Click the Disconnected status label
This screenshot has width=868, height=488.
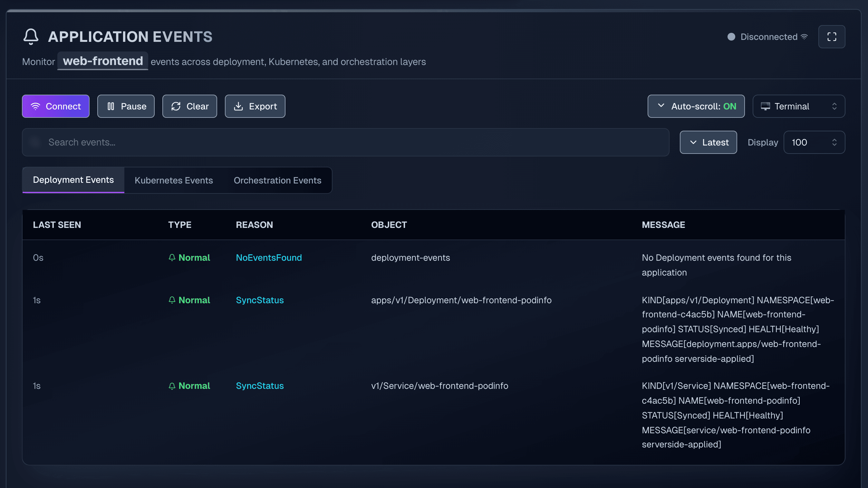click(x=768, y=37)
